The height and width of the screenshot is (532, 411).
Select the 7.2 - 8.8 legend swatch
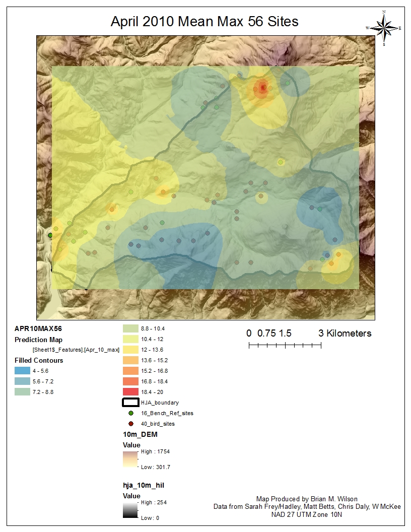click(22, 392)
